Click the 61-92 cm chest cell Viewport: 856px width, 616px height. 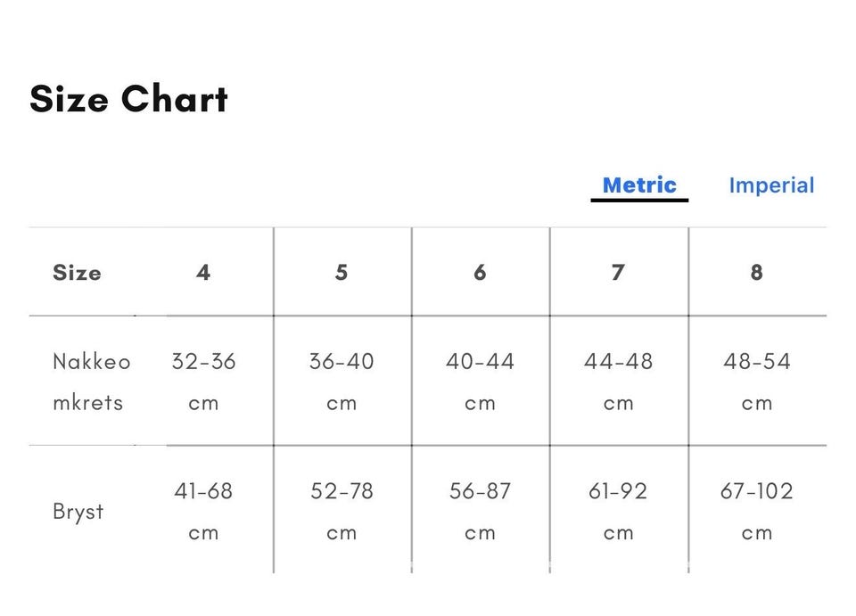pyautogui.click(x=618, y=512)
